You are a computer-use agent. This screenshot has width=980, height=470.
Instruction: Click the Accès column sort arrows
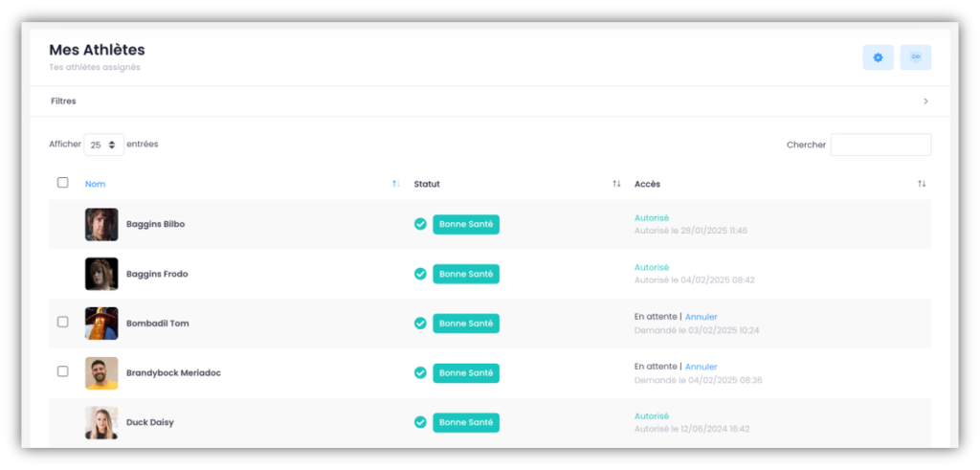922,184
